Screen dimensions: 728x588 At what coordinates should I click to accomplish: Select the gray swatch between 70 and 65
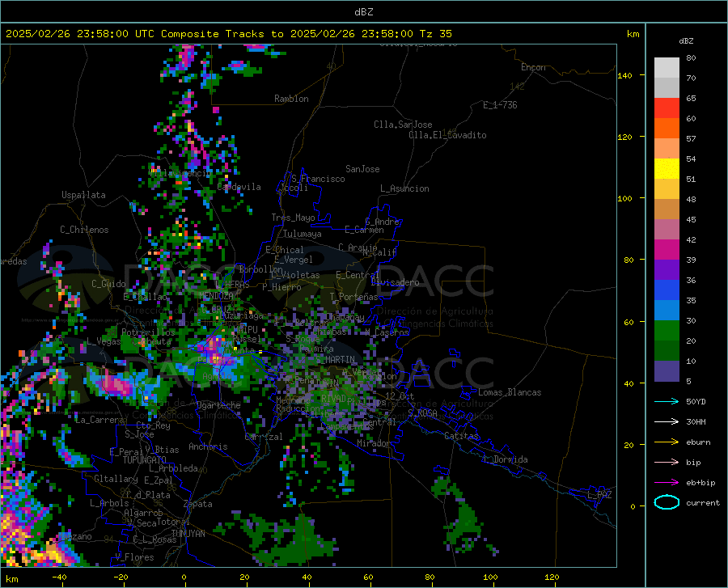[667, 88]
